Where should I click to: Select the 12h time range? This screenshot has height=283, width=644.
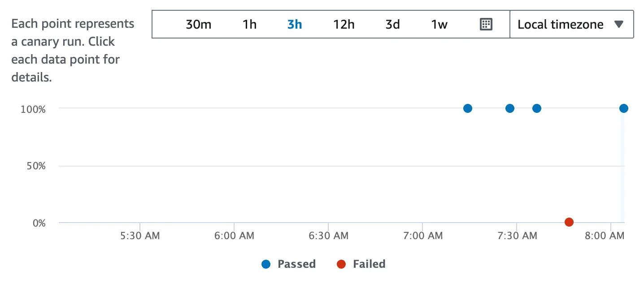point(343,25)
